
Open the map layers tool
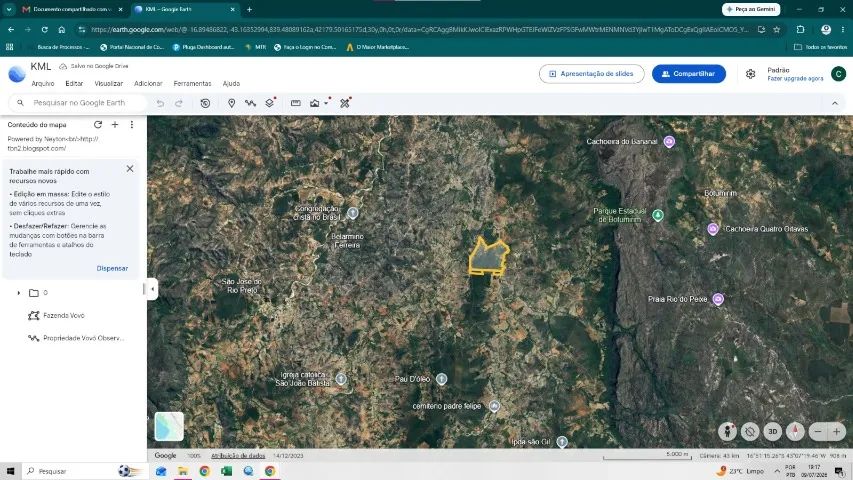tap(270, 103)
